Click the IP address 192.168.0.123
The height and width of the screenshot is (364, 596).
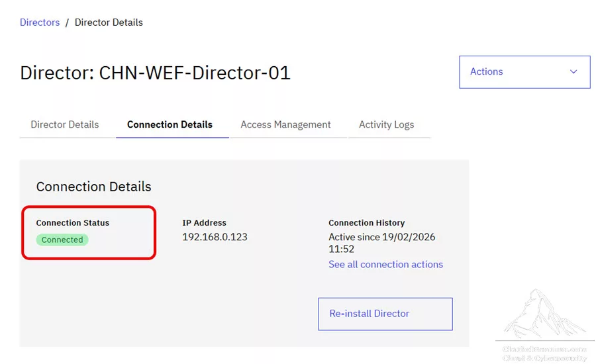coord(215,237)
